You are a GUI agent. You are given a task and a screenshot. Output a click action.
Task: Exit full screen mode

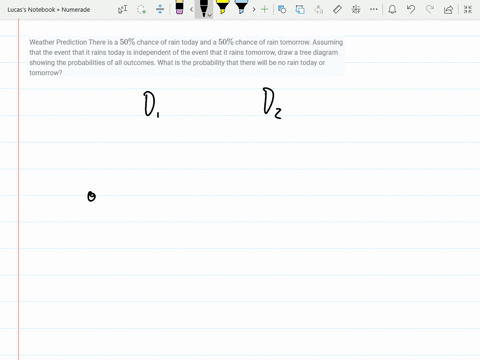pos(468,9)
